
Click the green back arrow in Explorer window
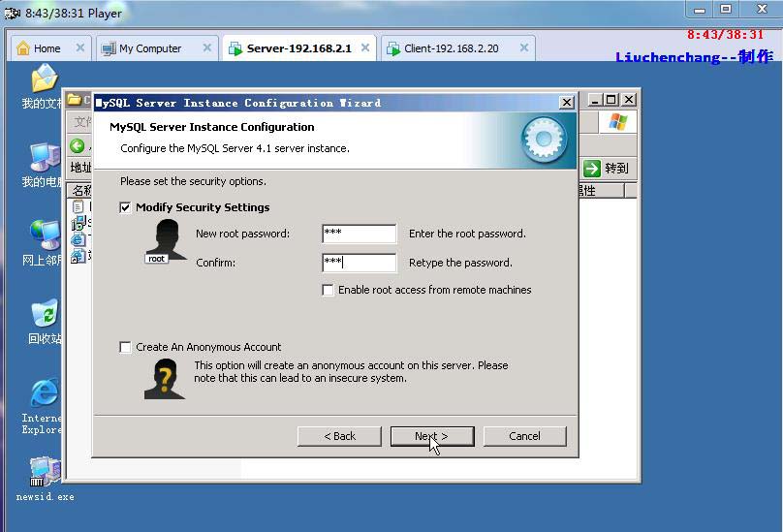pos(78,146)
